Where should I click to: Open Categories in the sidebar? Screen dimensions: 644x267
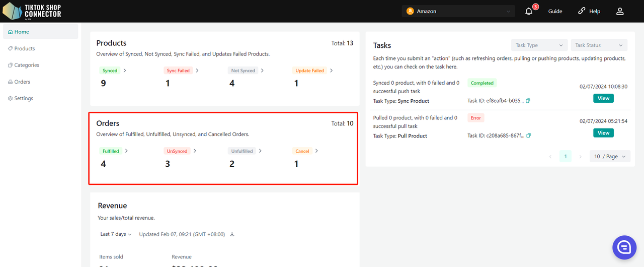tap(27, 65)
